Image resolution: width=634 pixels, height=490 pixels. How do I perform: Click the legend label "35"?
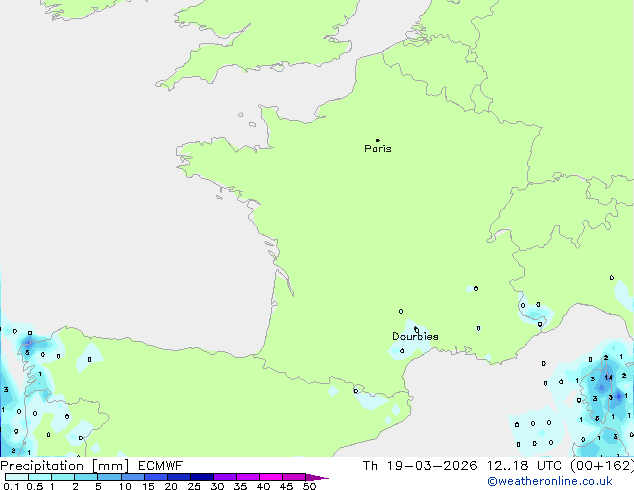pyautogui.click(x=240, y=486)
